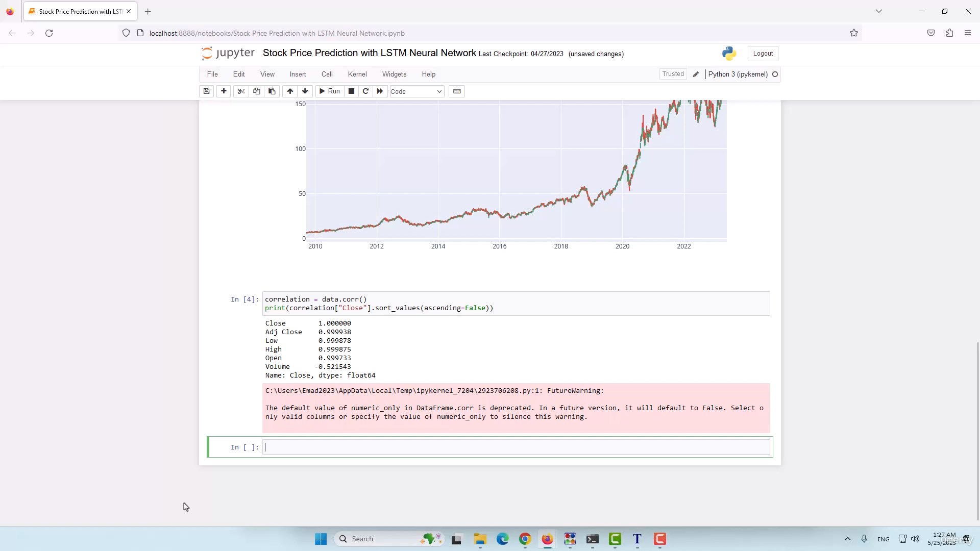Image resolution: width=980 pixels, height=551 pixels.
Task: Copy selected cells in the toolbar
Action: (x=256, y=91)
